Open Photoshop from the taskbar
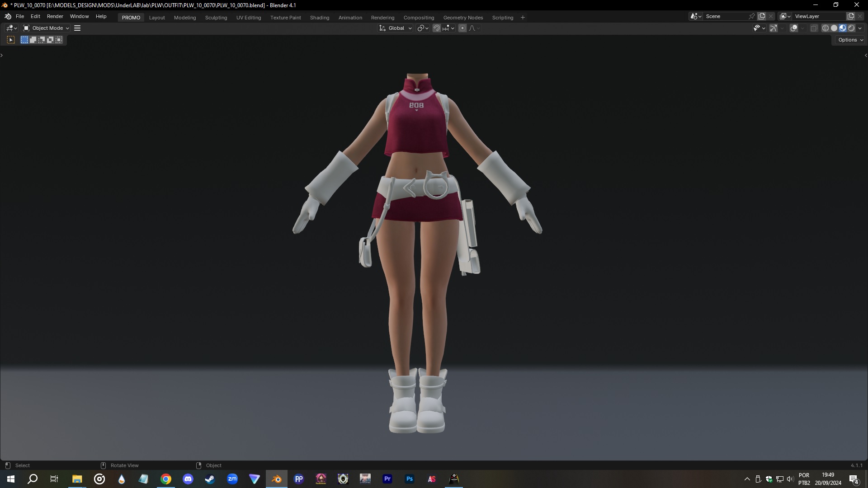Screen dimensions: 868x488 point(410,479)
